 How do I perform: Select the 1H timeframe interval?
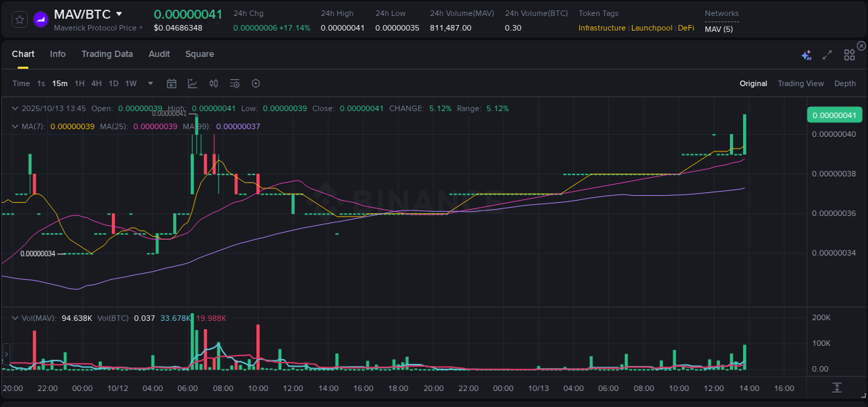click(x=78, y=83)
